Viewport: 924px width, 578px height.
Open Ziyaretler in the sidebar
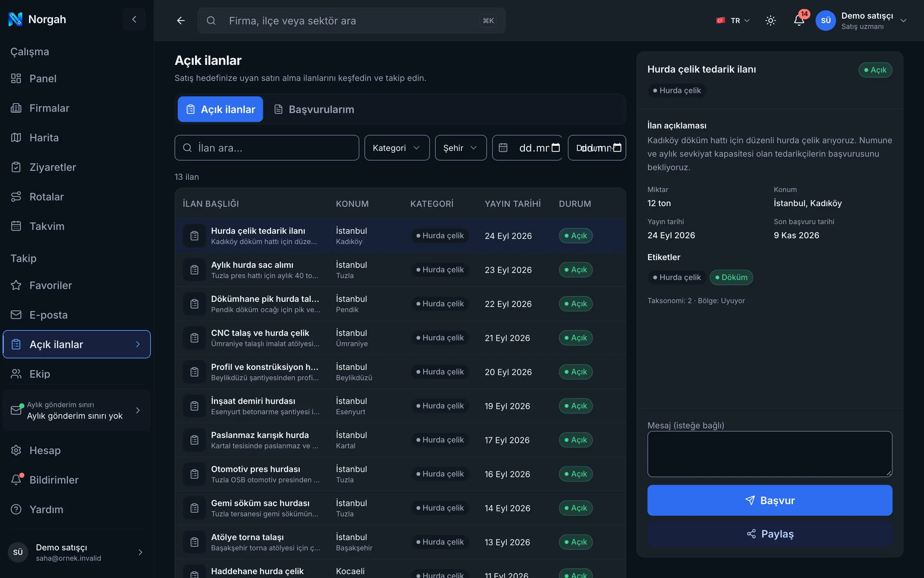click(x=76, y=167)
